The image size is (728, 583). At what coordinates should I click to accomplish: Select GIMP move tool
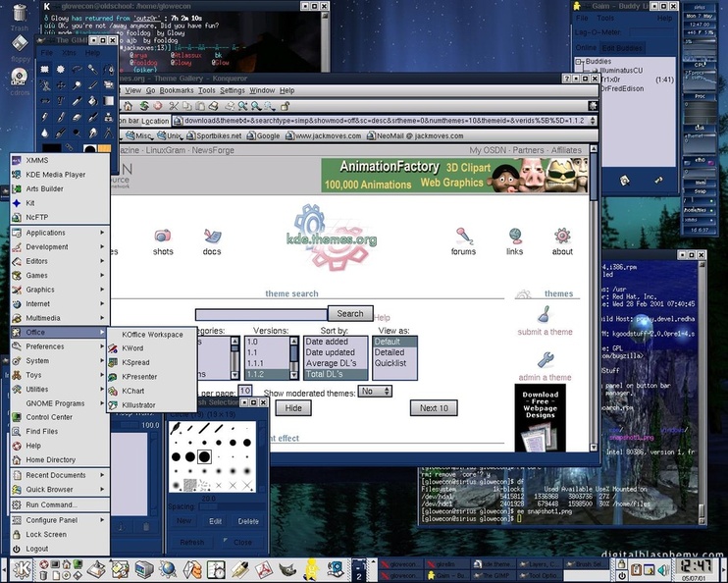[x=61, y=85]
